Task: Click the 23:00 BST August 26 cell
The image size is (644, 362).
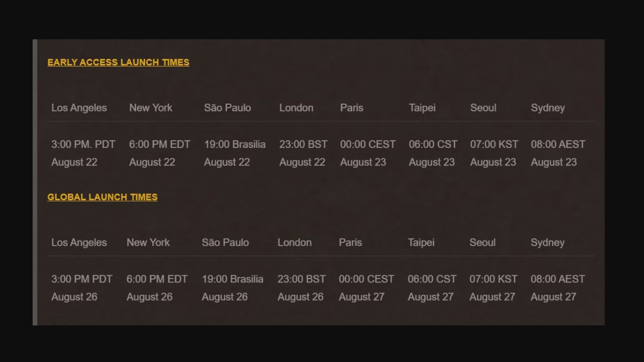Action: click(301, 288)
